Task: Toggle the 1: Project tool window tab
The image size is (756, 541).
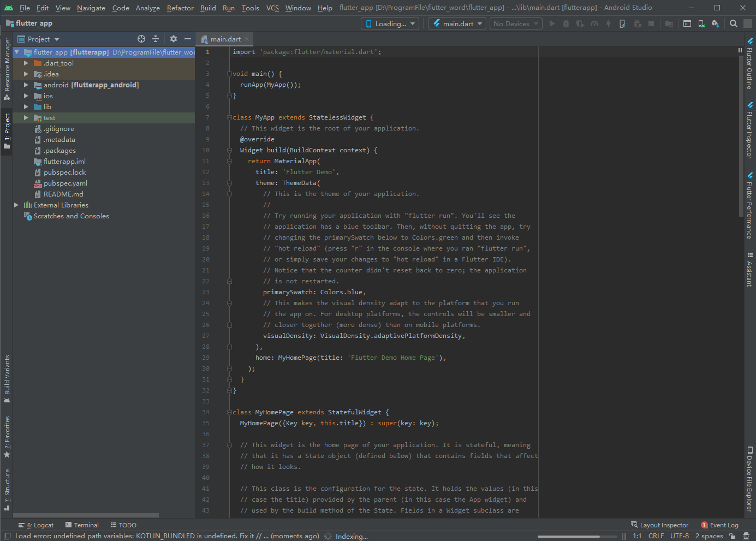Action: [7, 131]
